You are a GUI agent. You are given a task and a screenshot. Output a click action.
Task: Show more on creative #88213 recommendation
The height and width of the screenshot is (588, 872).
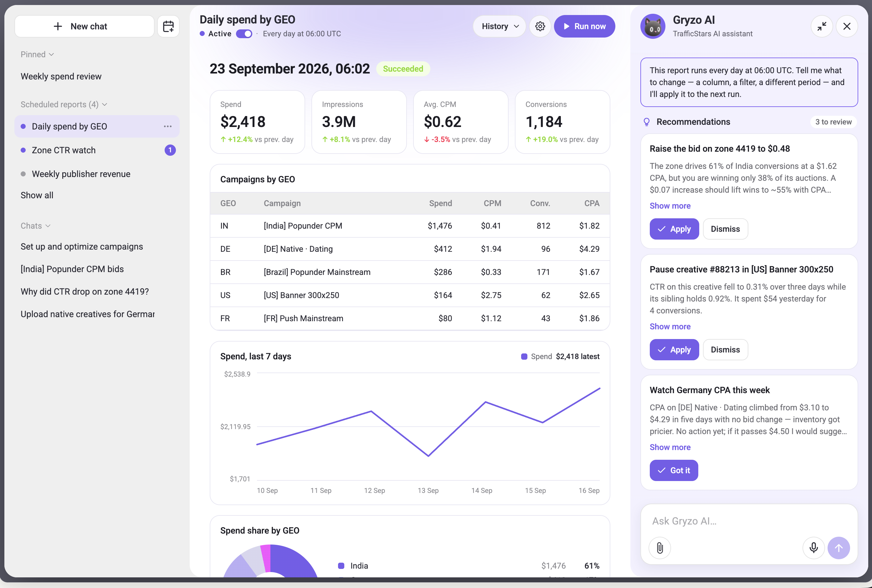(670, 327)
